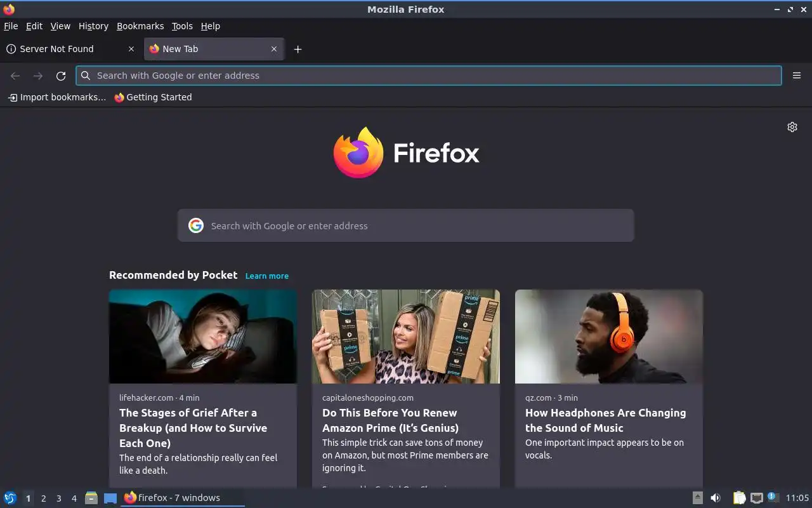Open Getting Started bookmark
Screen dimensions: 812x508
tap(153, 97)
